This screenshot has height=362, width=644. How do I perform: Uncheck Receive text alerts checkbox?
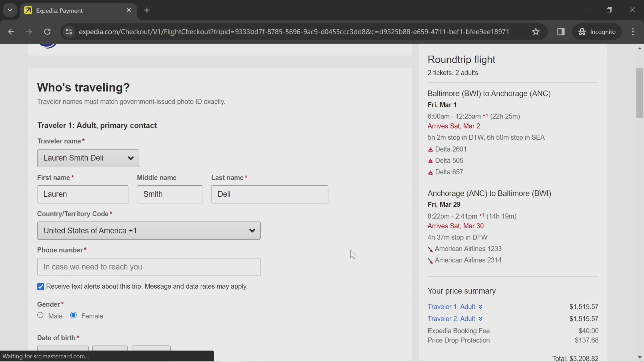(x=40, y=287)
